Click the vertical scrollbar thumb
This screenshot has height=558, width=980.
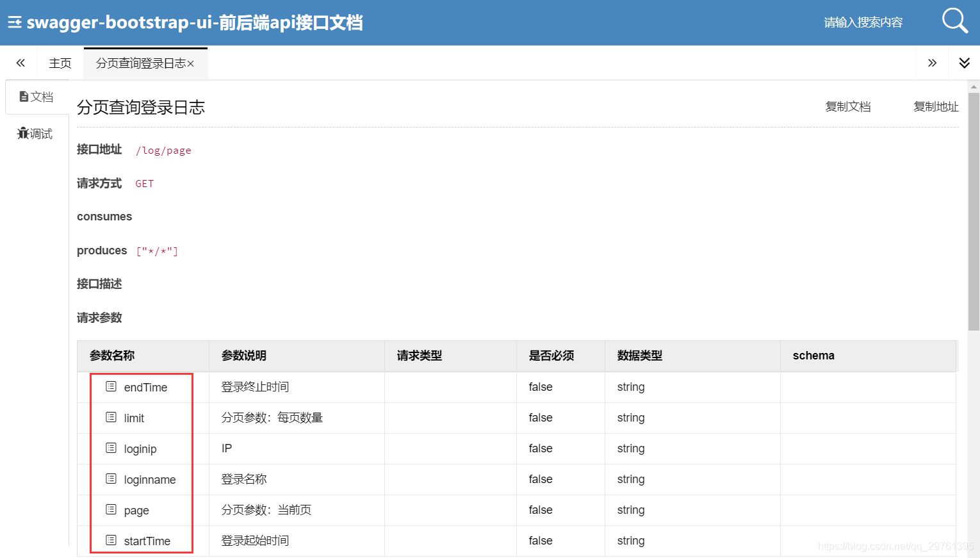[x=974, y=211]
